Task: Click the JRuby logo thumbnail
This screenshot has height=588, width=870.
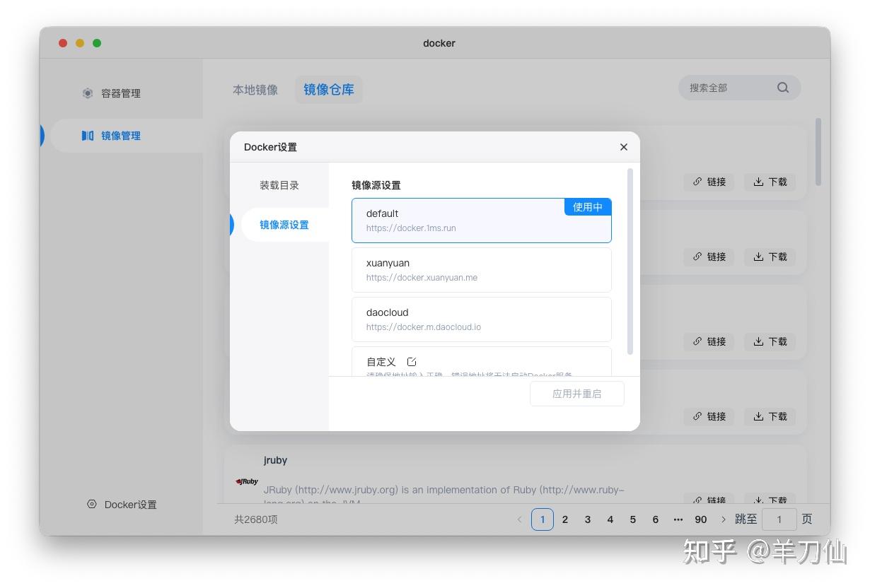Action: pyautogui.click(x=247, y=481)
